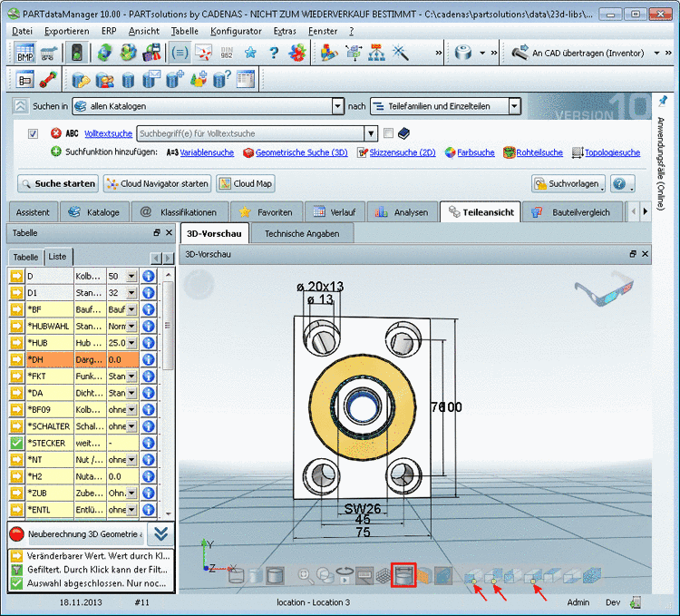Switch to the Technische Angaben tab

[x=302, y=234]
